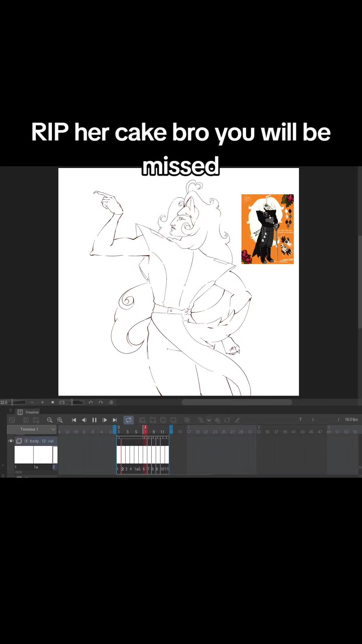This screenshot has width=362, height=644.
Task: Click the red frame 7 playhead marker
Action: click(145, 429)
